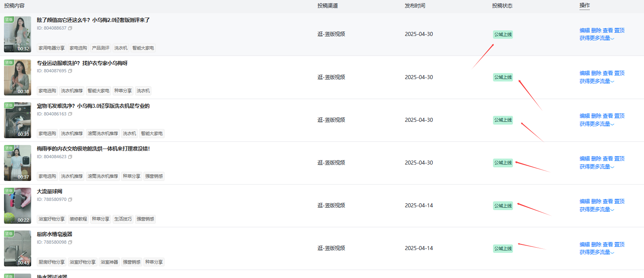Click 公域上线 status badge of first video

tap(503, 34)
